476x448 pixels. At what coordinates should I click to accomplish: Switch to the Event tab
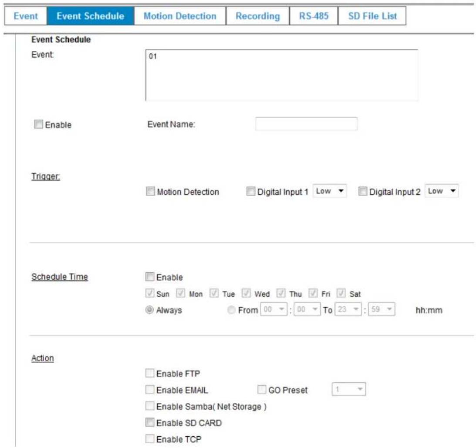26,16
